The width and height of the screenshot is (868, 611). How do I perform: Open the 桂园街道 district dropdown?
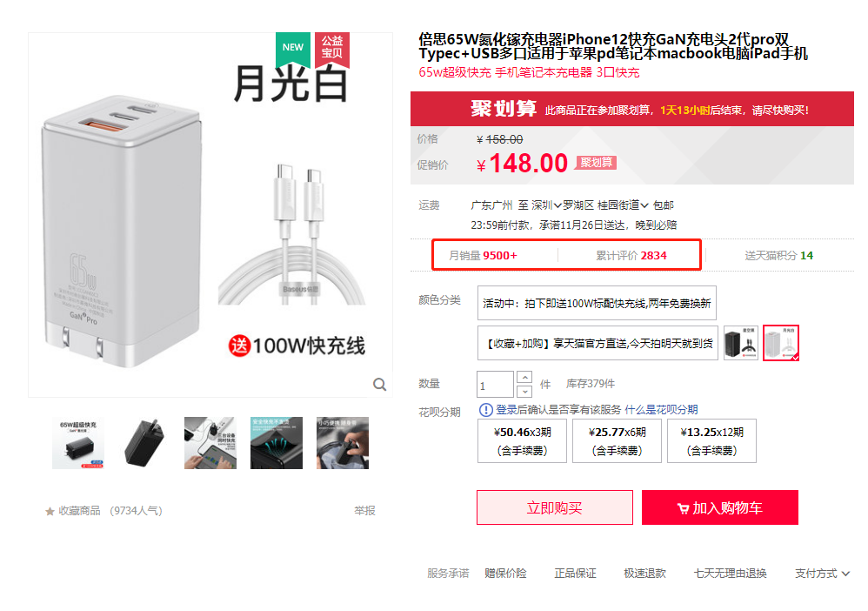623,205
